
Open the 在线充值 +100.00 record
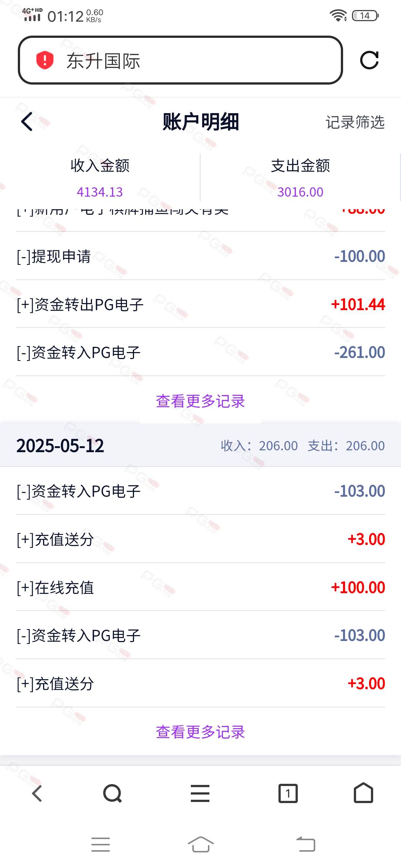[x=200, y=588]
